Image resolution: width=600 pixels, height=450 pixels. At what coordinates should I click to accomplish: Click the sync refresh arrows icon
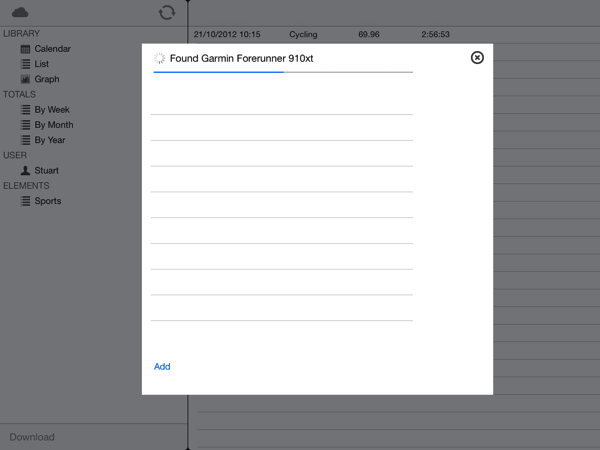167,13
